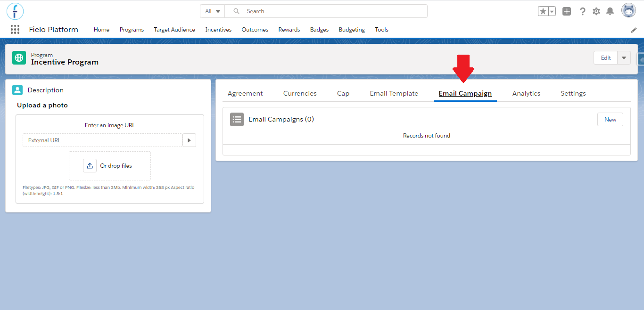This screenshot has height=310, width=644.
Task: Expand the dropdown next to Edit
Action: (624, 58)
